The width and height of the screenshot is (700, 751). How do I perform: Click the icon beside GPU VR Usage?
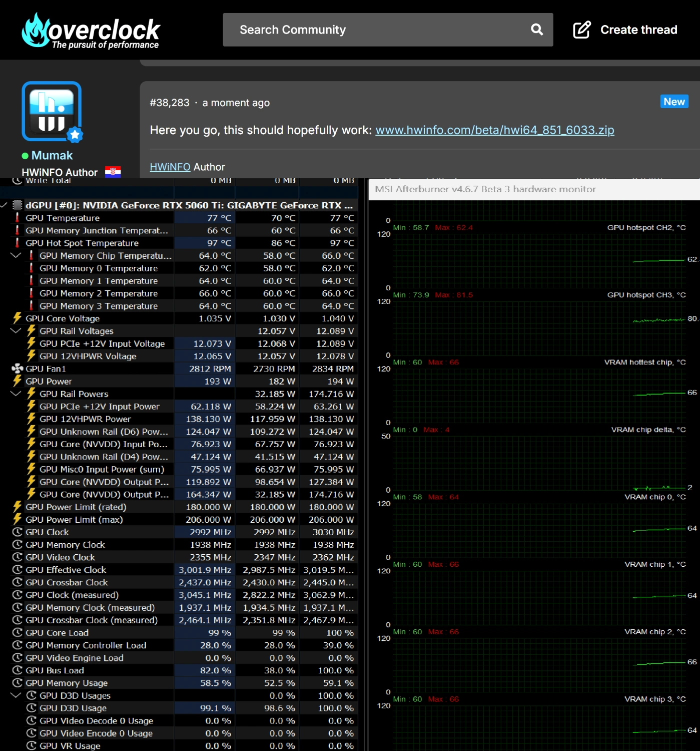pos(32,745)
